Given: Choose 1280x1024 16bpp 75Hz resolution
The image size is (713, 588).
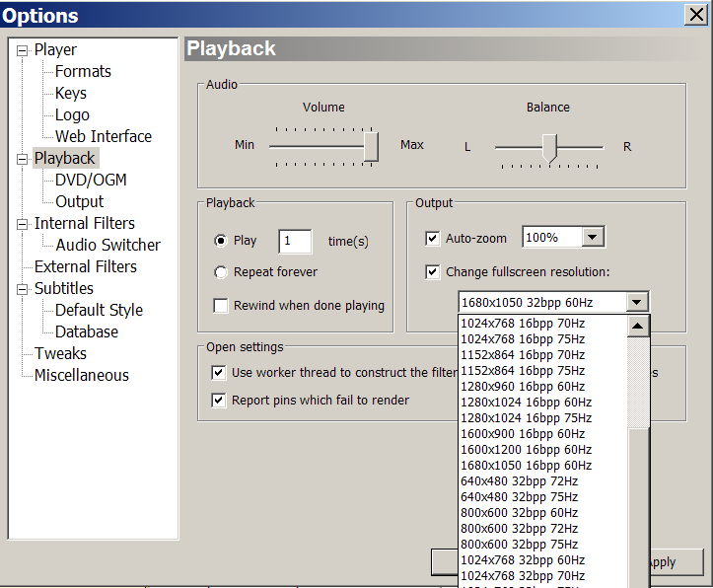Looking at the screenshot, I should pyautogui.click(x=526, y=418).
